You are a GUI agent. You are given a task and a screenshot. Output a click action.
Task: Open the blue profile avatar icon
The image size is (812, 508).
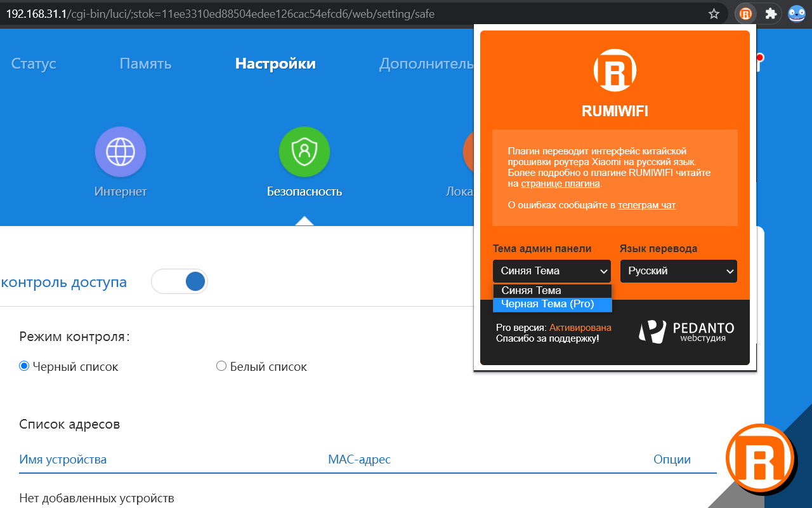797,13
